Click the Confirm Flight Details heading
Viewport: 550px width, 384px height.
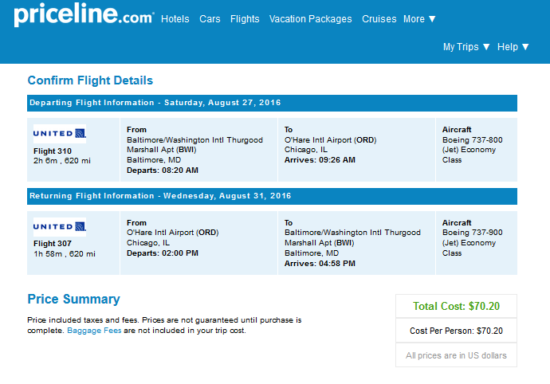[x=90, y=81]
